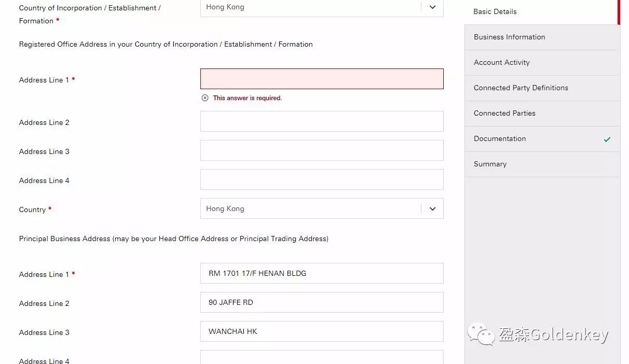
Task: Switch to the Account Activity section
Action: [501, 62]
